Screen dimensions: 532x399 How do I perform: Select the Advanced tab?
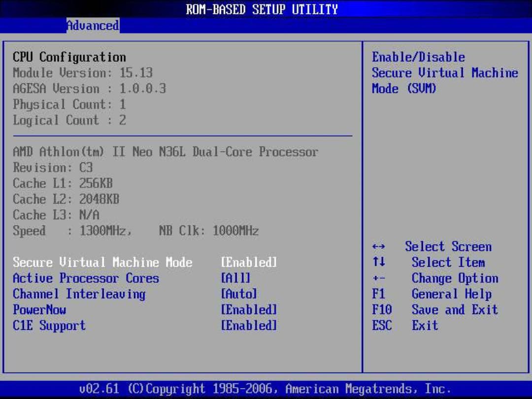pos(93,25)
